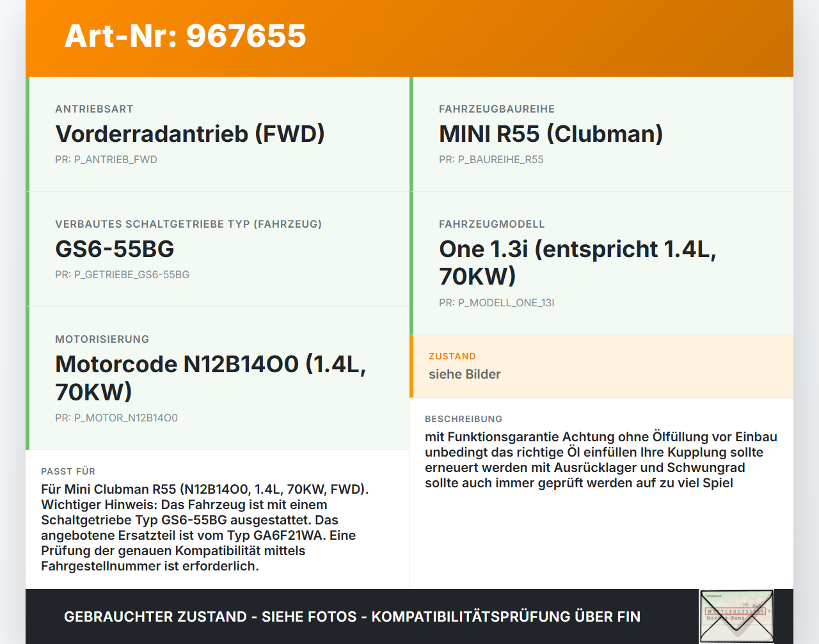This screenshot has width=819, height=644.
Task: Click the Art-Nr: 967655 heading
Action: [x=186, y=36]
